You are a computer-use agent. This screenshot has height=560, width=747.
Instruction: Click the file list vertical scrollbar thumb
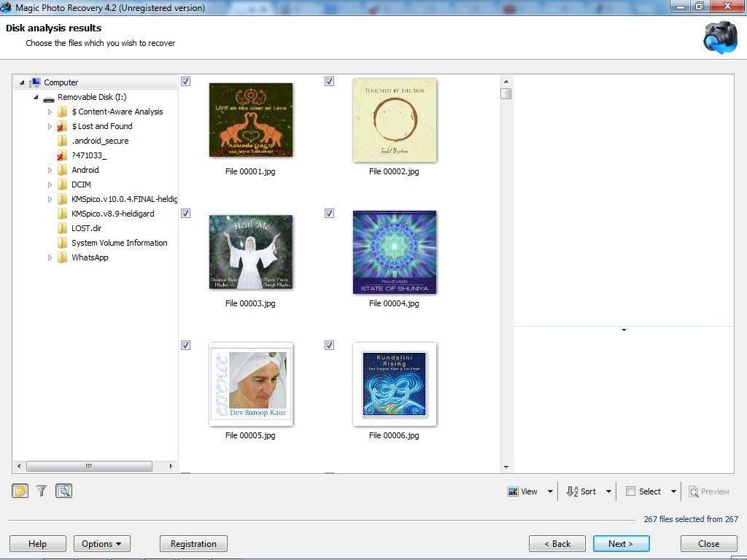506,94
